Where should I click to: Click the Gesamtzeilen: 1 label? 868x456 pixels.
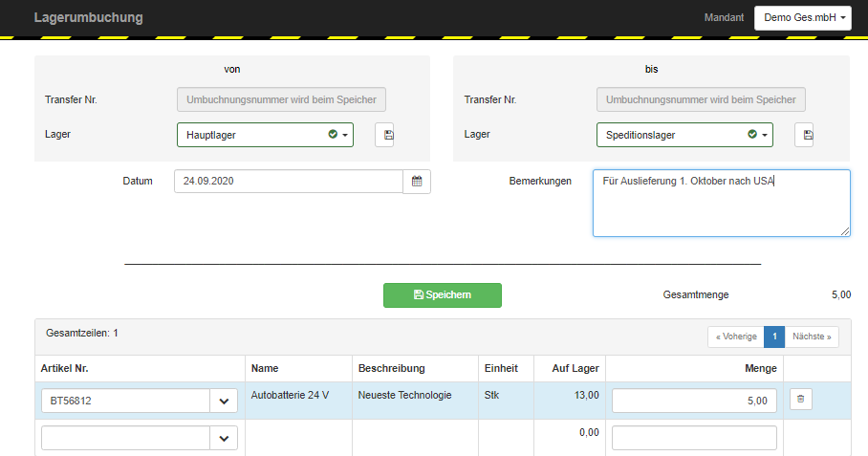coord(82,333)
